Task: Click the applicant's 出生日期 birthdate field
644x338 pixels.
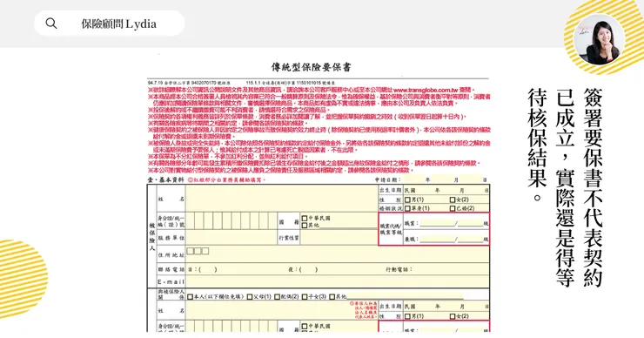Action: (446, 307)
